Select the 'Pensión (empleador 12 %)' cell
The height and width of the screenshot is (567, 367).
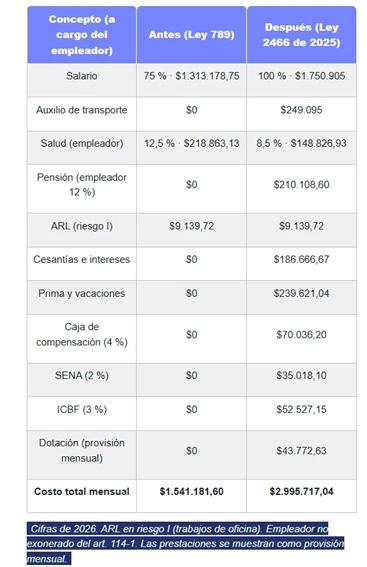(x=82, y=189)
